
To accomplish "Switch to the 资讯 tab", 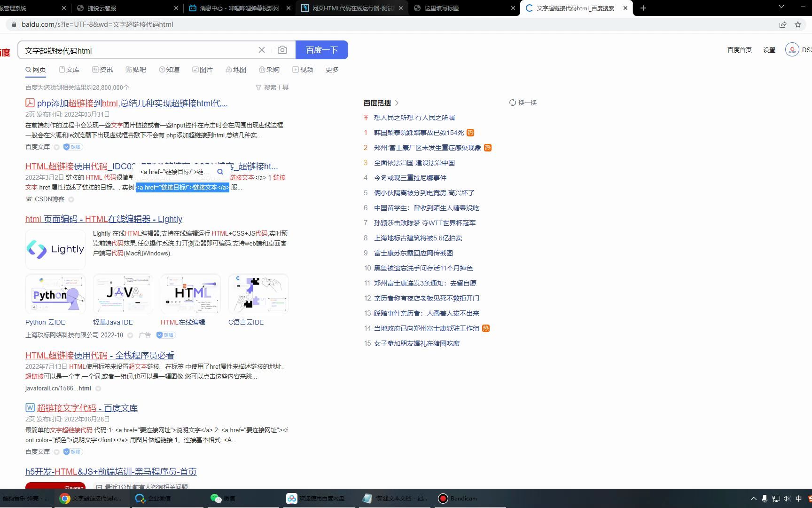I will (102, 70).
